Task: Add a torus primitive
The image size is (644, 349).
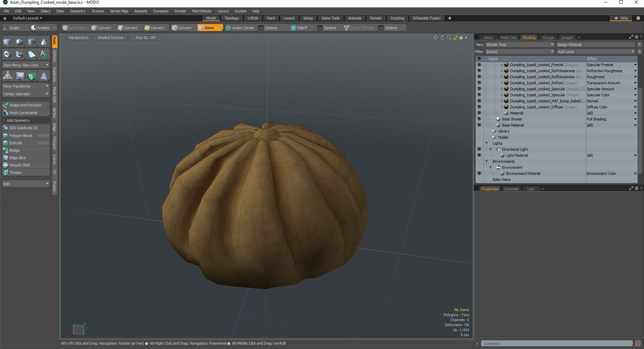Action: (x=7, y=54)
